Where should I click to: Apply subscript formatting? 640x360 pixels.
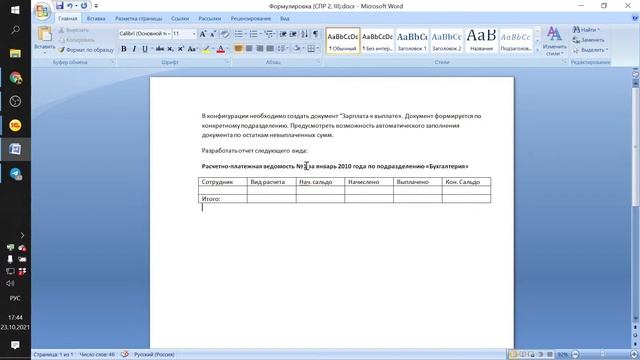click(x=170, y=49)
